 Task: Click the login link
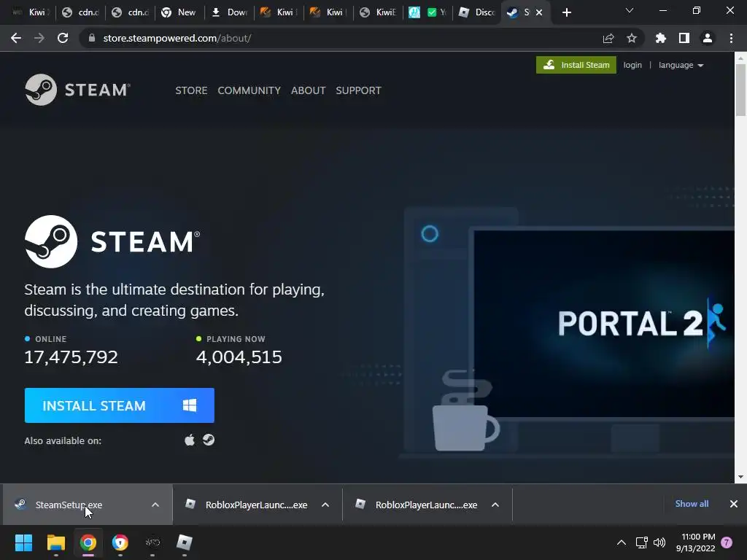click(632, 65)
